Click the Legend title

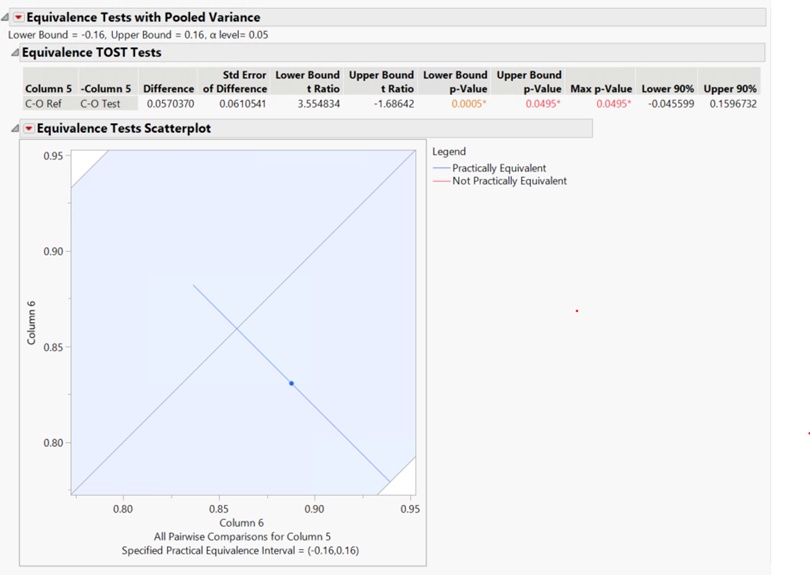pos(449,152)
